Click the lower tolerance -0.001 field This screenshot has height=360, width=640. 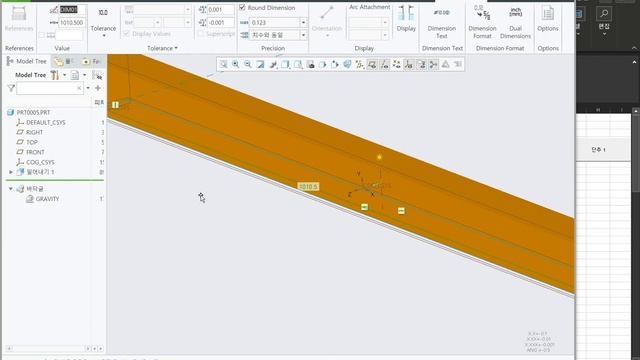coord(221,23)
